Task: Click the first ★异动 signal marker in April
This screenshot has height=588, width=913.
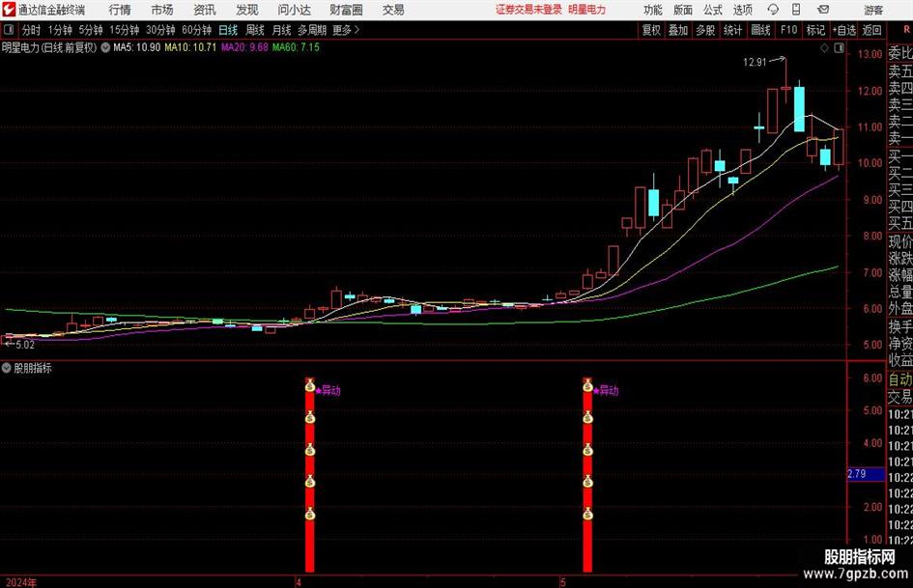Action: (x=328, y=391)
